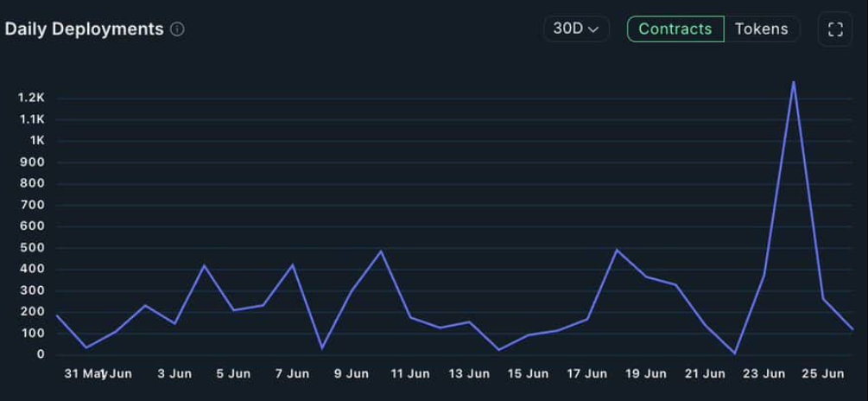Screen dimensions: 868x401
Task: Open the 30D time range dropdown
Action: (x=576, y=29)
